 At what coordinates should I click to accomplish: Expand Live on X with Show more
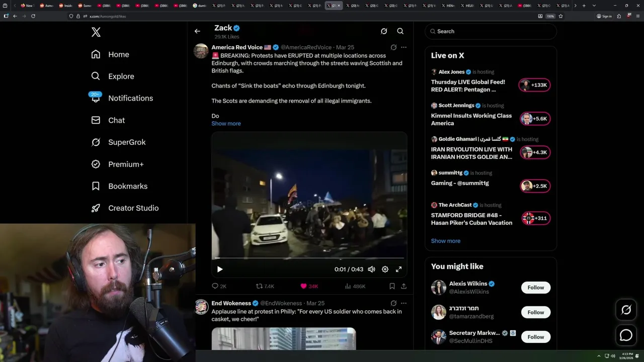[x=446, y=241]
